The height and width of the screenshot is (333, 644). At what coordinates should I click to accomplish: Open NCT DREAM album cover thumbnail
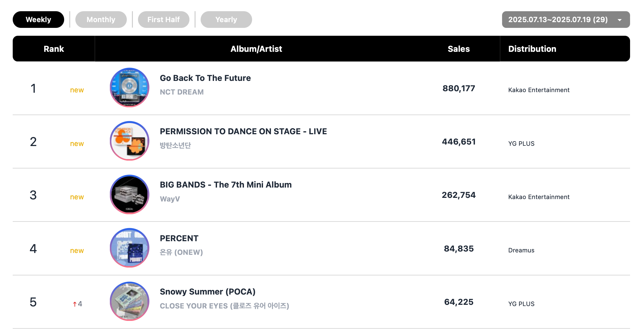(130, 88)
